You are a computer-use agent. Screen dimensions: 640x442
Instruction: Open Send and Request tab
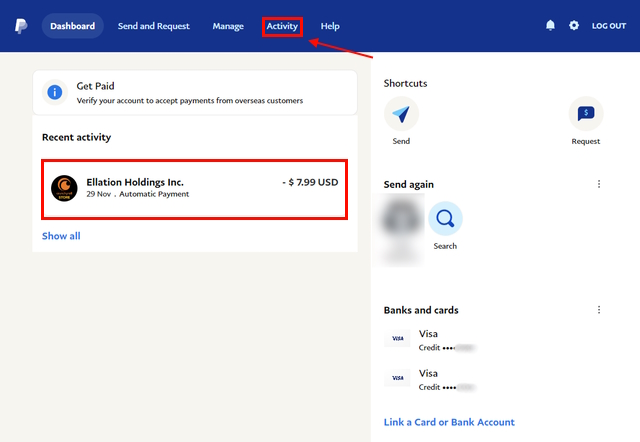[x=154, y=26]
